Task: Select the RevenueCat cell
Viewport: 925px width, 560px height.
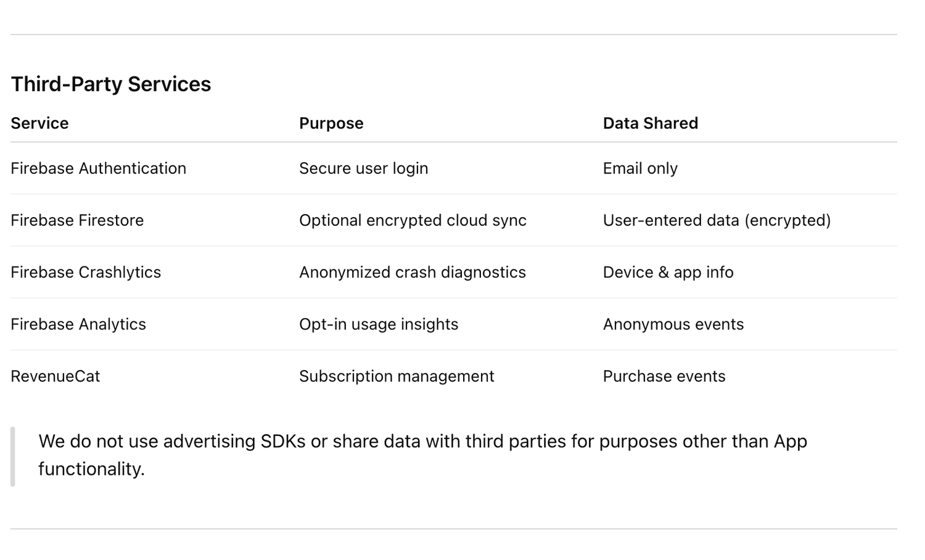Action: coord(55,376)
